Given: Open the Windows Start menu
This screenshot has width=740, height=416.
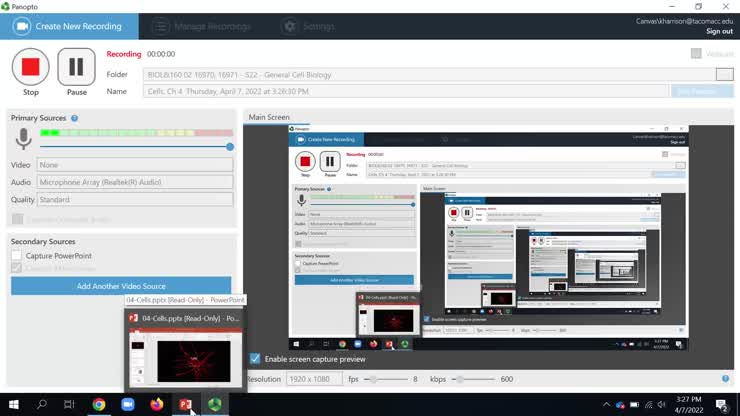Looking at the screenshot, I should tap(13, 404).
